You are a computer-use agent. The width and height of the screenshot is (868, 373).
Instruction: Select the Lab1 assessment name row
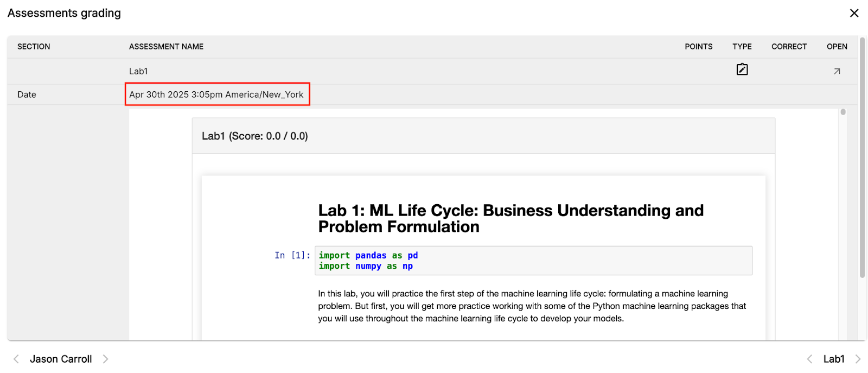coord(138,71)
